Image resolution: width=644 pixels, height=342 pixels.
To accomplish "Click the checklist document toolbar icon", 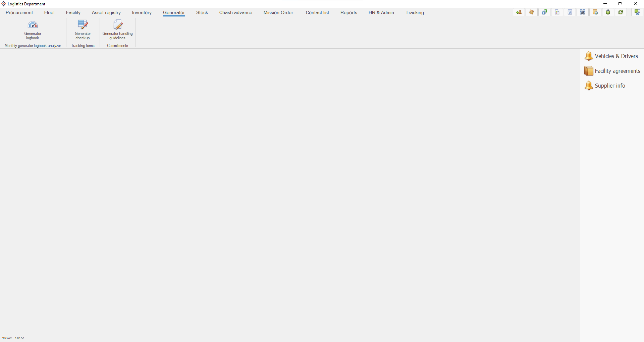I will tap(557, 12).
